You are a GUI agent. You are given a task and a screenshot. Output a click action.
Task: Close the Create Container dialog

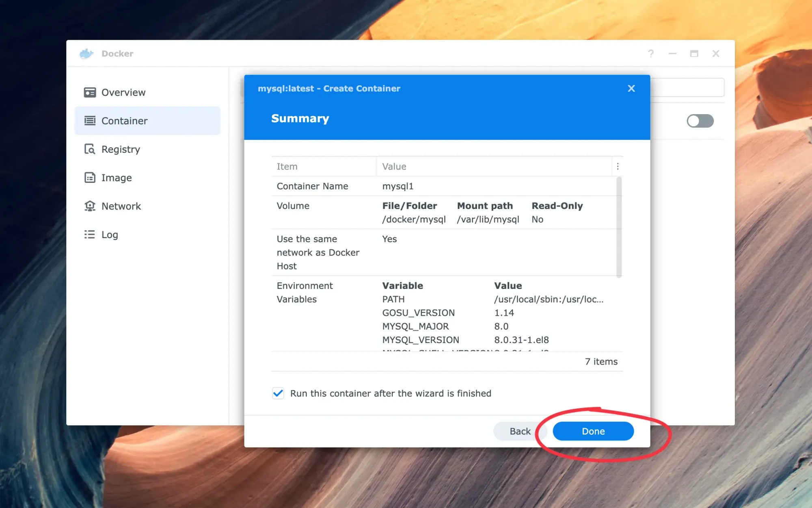pyautogui.click(x=631, y=88)
